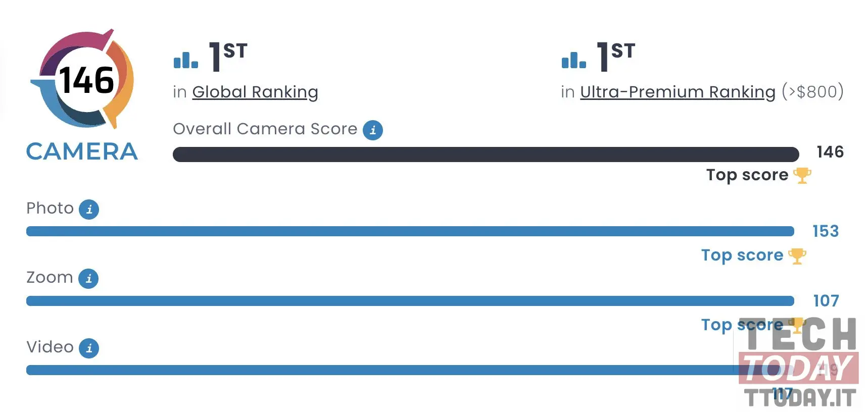Click the bar chart icon beside Ultra-Premium Ranking
This screenshot has height=414, width=868.
[x=573, y=60]
